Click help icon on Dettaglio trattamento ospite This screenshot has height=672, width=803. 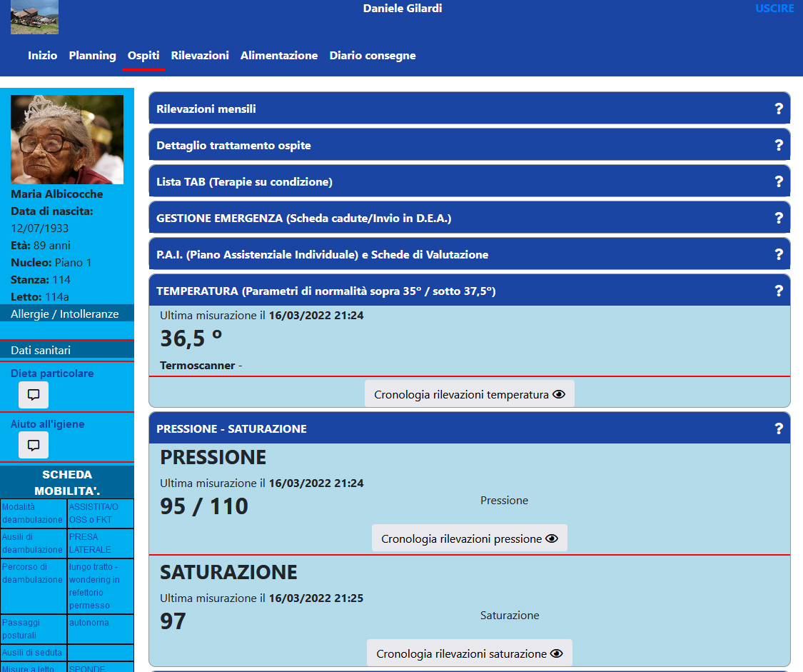[x=779, y=145]
